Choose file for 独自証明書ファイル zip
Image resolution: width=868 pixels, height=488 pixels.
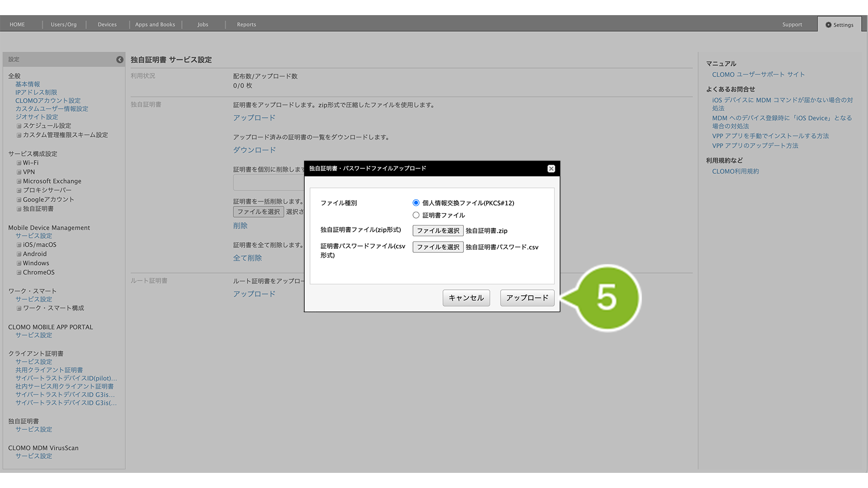pos(437,231)
